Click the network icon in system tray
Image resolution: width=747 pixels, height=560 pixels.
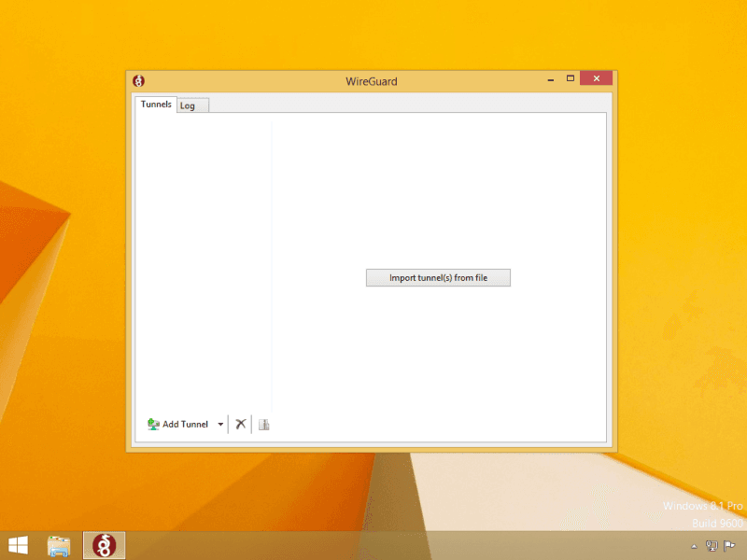[x=712, y=546]
